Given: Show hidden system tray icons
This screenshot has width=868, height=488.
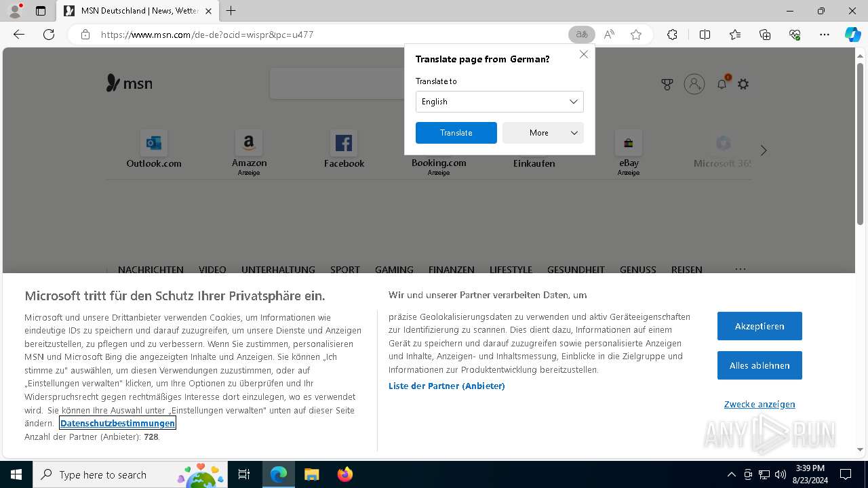Looking at the screenshot, I should (x=731, y=474).
